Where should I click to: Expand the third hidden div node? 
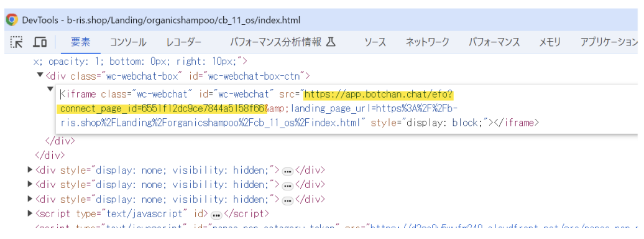point(30,199)
